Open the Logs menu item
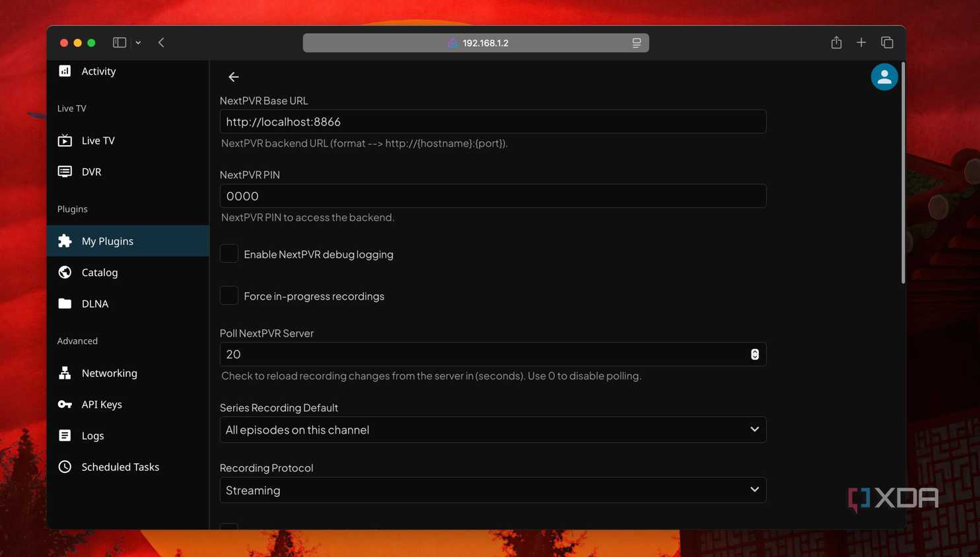Image resolution: width=980 pixels, height=557 pixels. [128, 436]
